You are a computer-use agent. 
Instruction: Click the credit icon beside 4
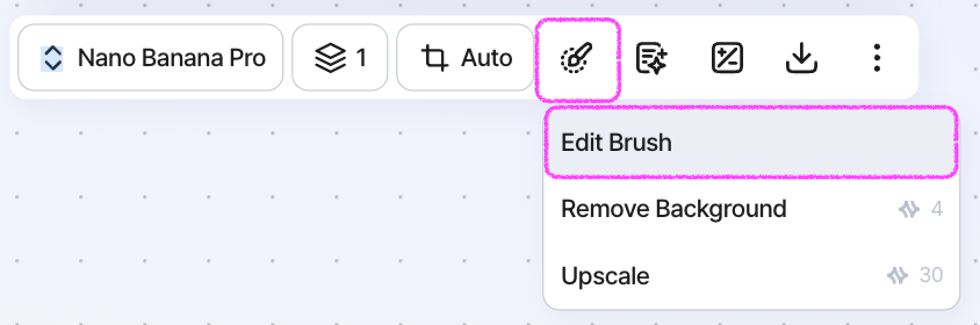pyautogui.click(x=909, y=209)
